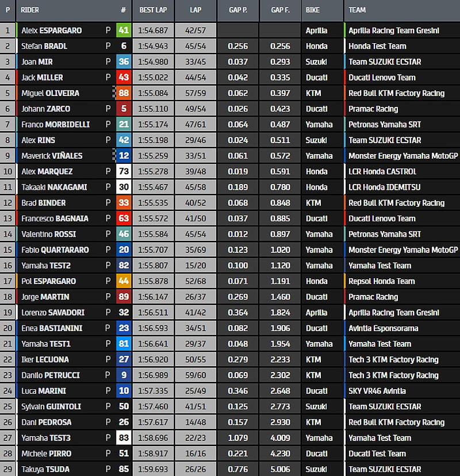Click the pit 'P' indicator beside Johann Zarco
This screenshot has height=476, width=460.
point(108,109)
